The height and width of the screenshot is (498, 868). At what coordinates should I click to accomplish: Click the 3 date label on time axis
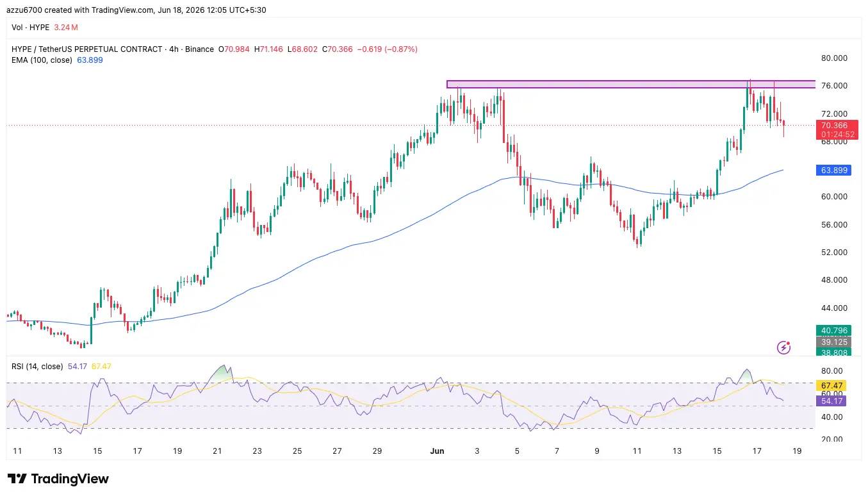pyautogui.click(x=477, y=451)
